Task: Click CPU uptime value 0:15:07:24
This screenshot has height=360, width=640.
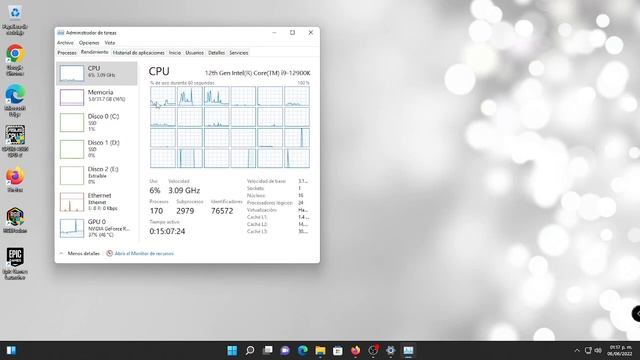Action: click(x=167, y=231)
